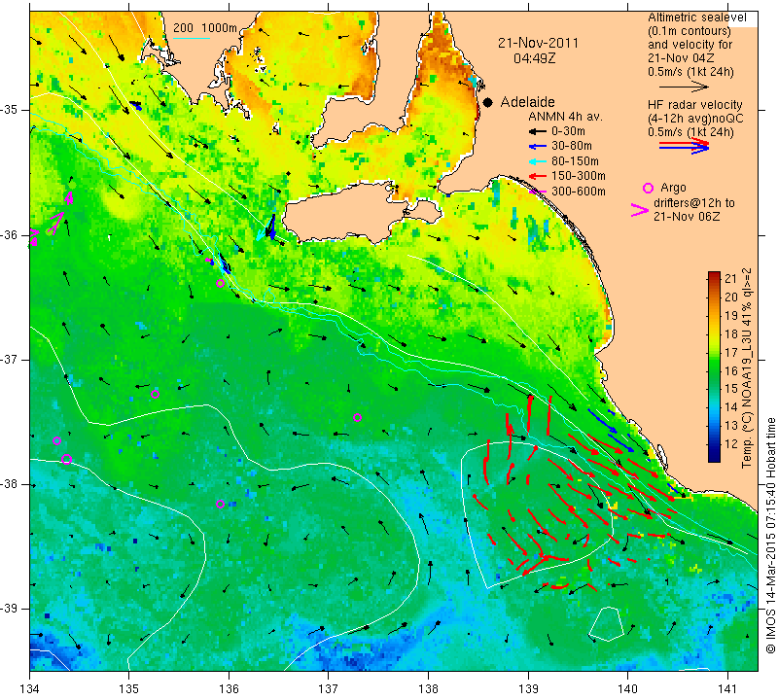Click the 200 1000m isobath label
The image size is (778, 700).
pos(205,28)
